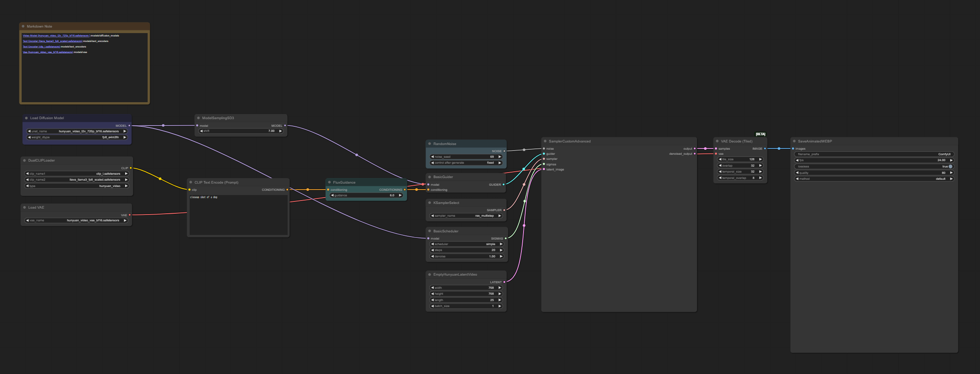
Task: Click the DualCLIPLoader node collapse dot
Action: [25, 161]
